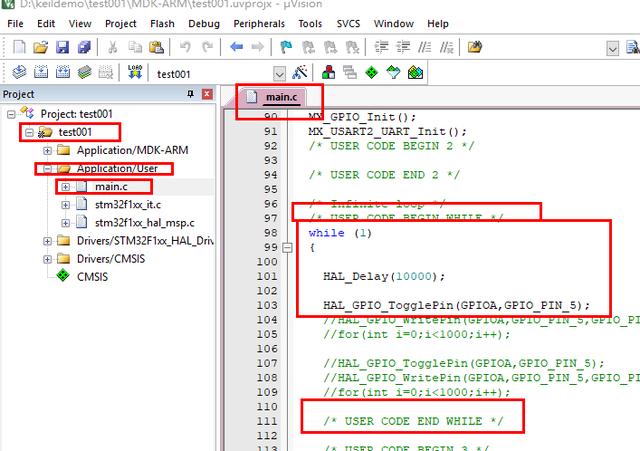
Task: Open File Extensions and Books icon
Action: (329, 73)
